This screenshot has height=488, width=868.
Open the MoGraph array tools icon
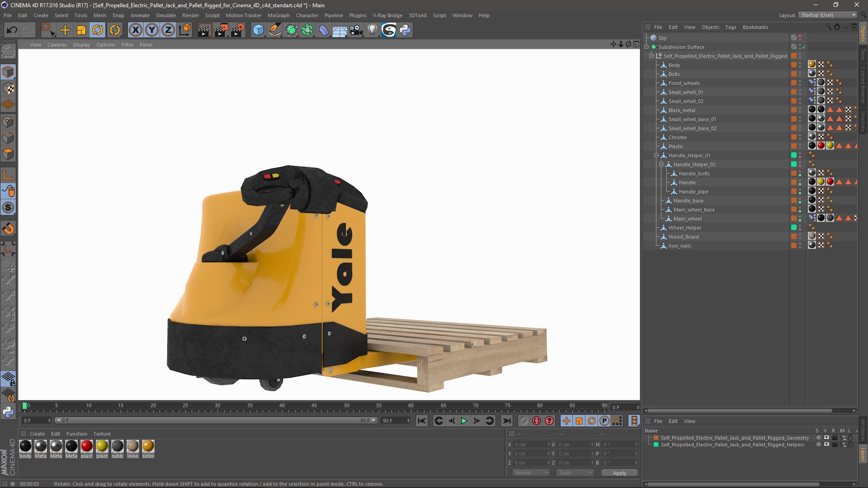click(x=307, y=30)
